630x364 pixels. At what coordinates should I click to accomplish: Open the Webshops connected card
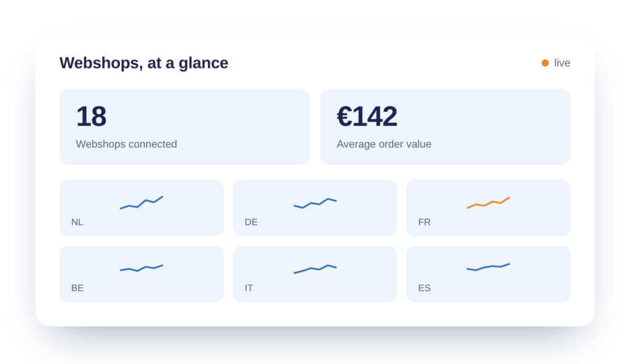[x=185, y=127]
